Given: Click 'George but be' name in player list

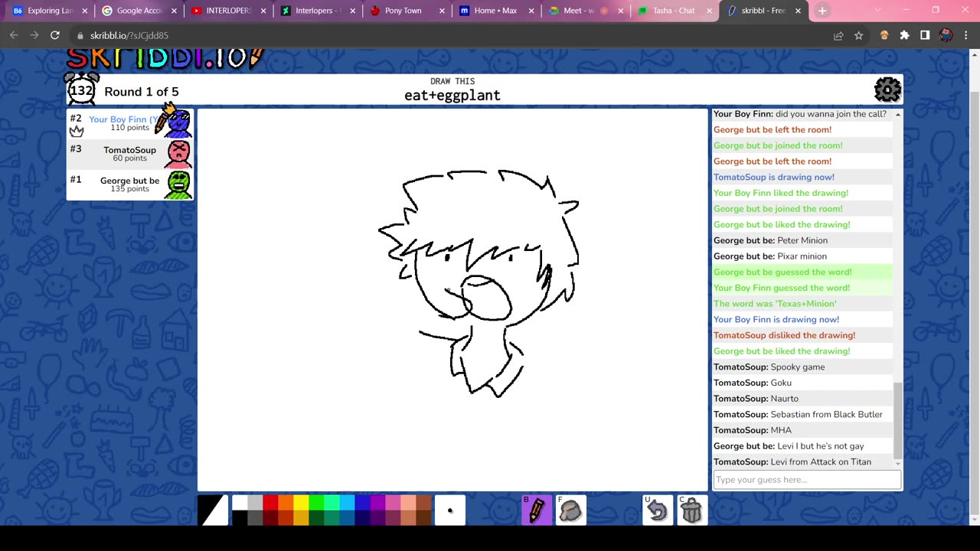Looking at the screenshot, I should [129, 181].
